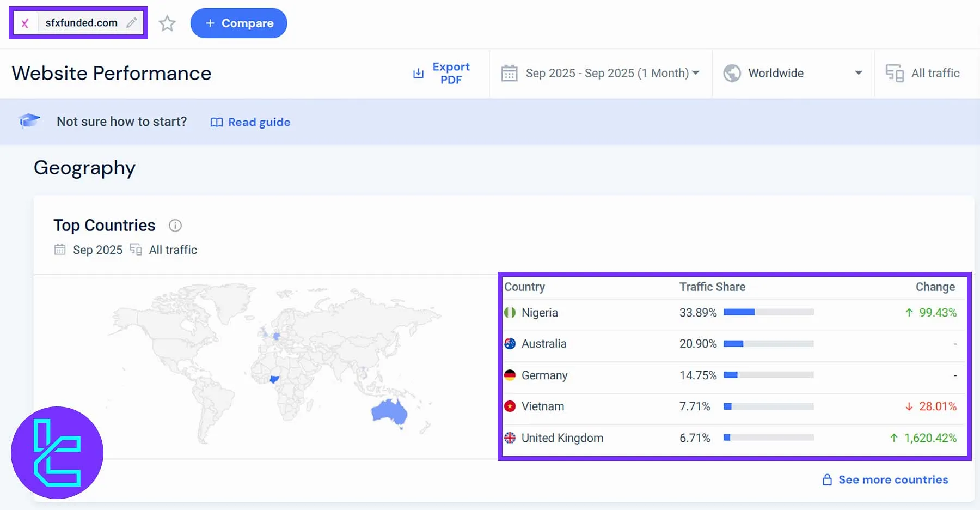
Task: Open the Sep 2025 date range dropdown
Action: (x=610, y=72)
